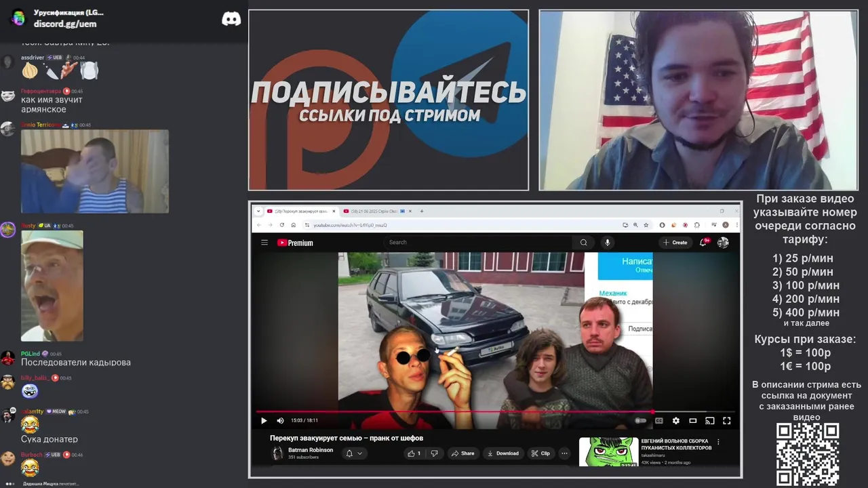Image resolution: width=868 pixels, height=488 pixels.
Task: Download the video
Action: click(x=503, y=453)
